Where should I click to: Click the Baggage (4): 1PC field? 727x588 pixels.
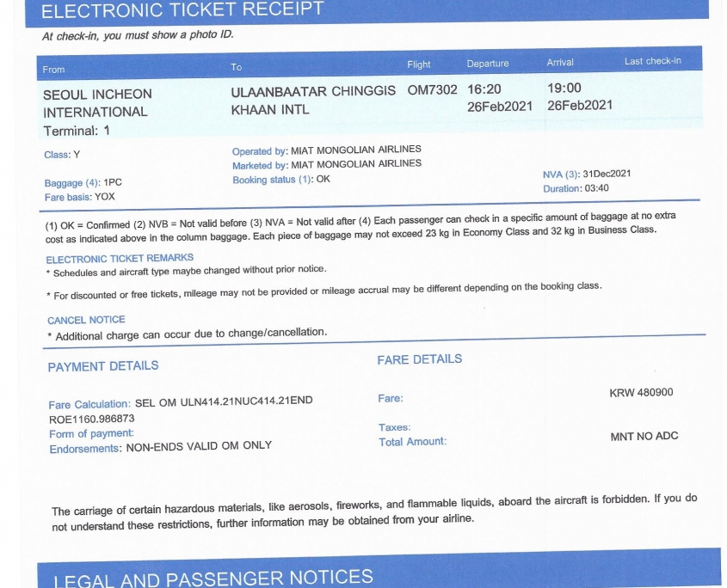[83, 182]
